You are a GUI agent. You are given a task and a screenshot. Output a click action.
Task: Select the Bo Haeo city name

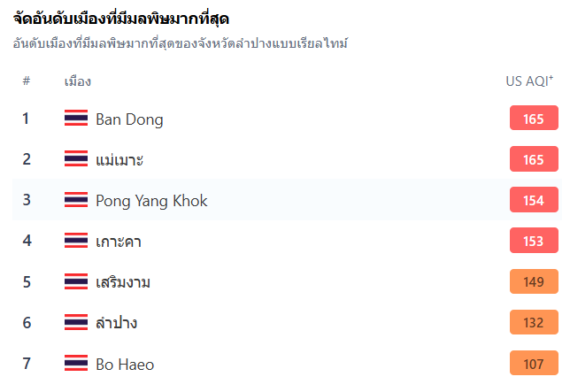tap(125, 365)
